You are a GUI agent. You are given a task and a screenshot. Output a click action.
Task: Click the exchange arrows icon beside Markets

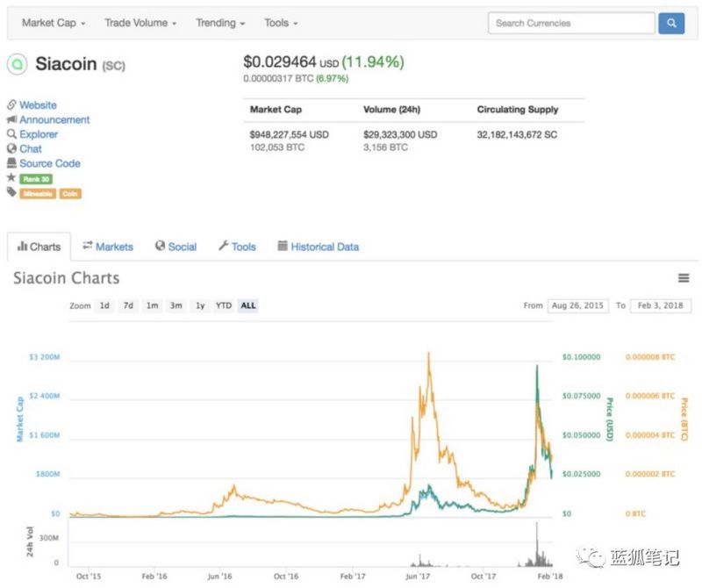(x=88, y=246)
